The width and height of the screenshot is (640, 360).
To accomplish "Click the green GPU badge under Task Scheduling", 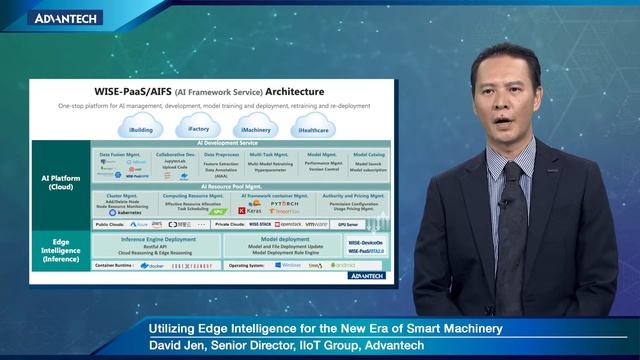I will [x=218, y=211].
